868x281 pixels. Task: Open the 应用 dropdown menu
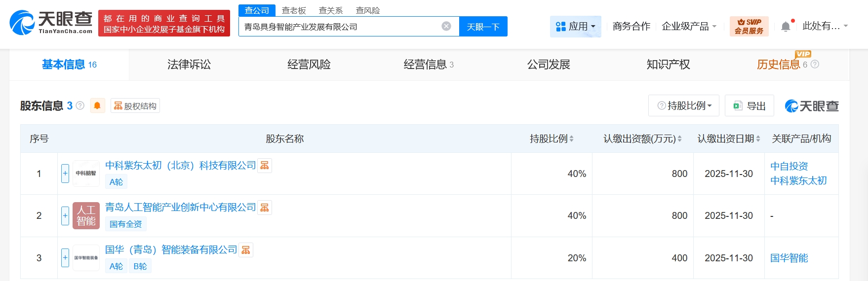[x=575, y=26]
